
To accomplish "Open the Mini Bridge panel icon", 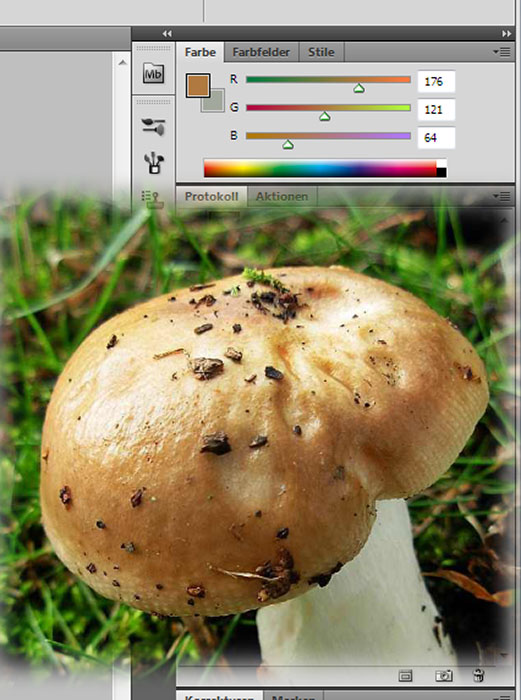I will tap(153, 74).
